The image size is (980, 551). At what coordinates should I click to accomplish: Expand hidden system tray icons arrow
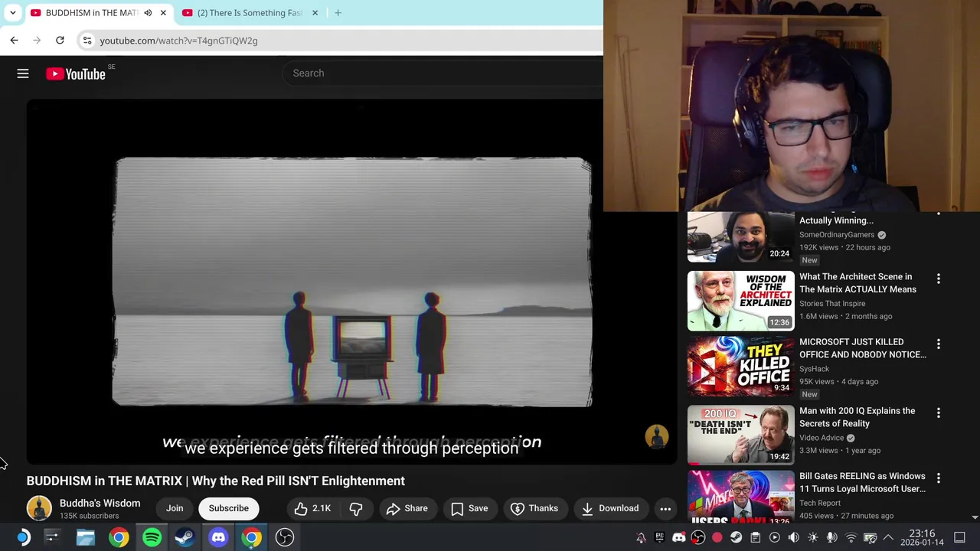pos(889,538)
